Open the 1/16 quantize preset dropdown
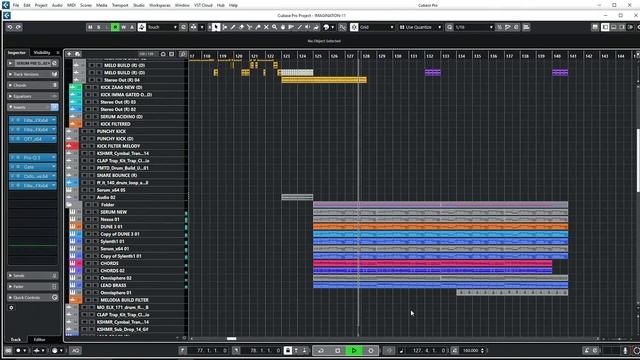This screenshot has height=360, width=640. pos(474,27)
